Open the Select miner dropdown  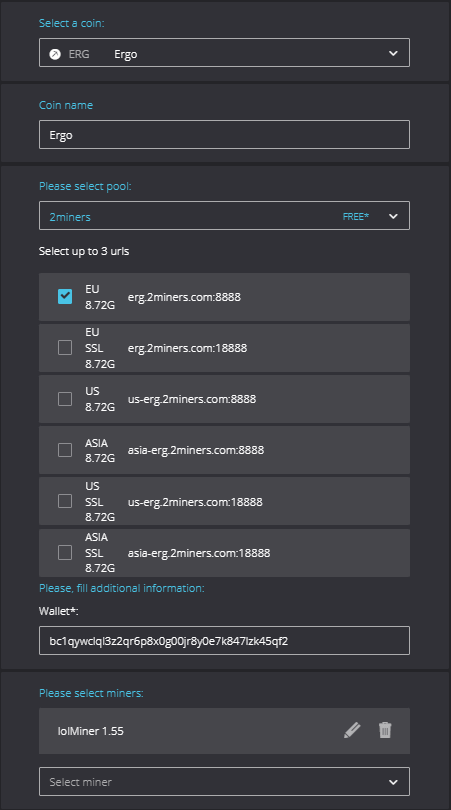click(x=224, y=781)
